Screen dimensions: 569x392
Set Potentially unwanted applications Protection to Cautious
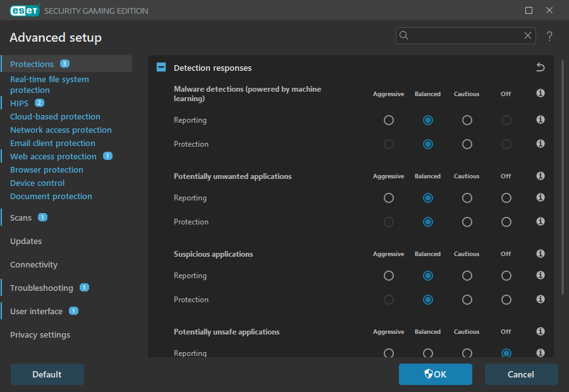[467, 222]
